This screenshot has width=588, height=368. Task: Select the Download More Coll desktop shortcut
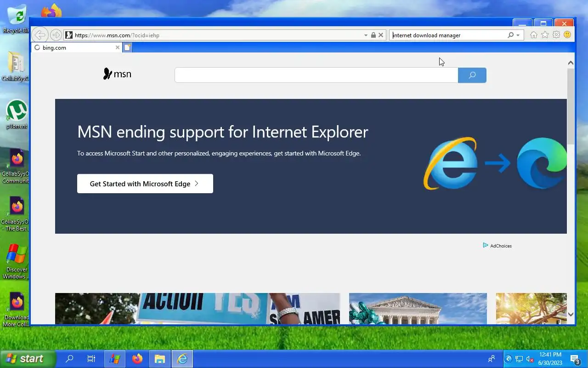(x=17, y=309)
